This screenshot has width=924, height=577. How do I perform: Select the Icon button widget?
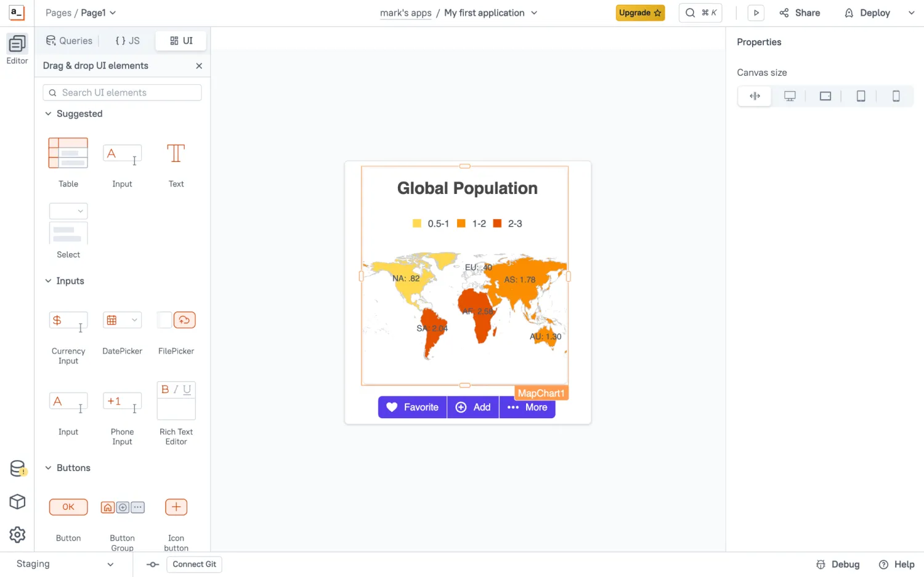[176, 507]
